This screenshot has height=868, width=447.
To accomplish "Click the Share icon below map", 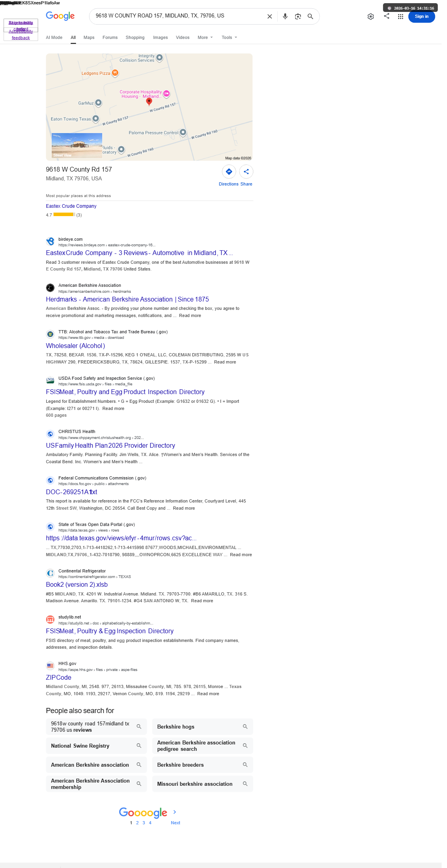I will coord(246,172).
